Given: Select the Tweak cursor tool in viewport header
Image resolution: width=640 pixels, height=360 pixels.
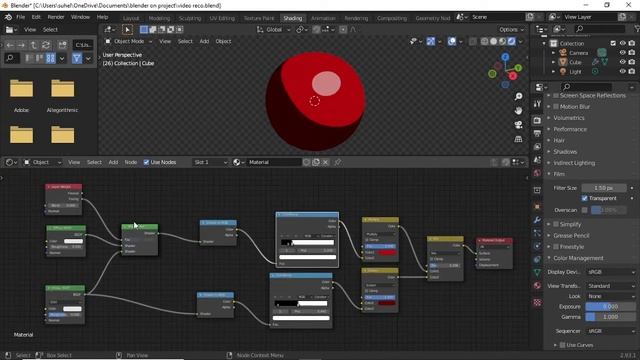Looking at the screenshot, I should 127,29.
